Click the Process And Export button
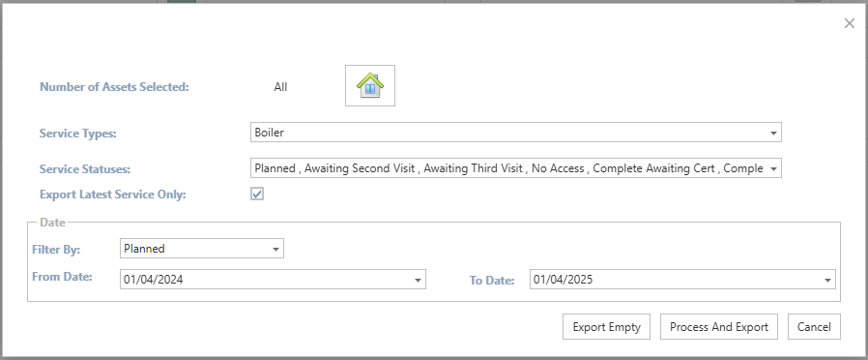The image size is (868, 360). (718, 327)
